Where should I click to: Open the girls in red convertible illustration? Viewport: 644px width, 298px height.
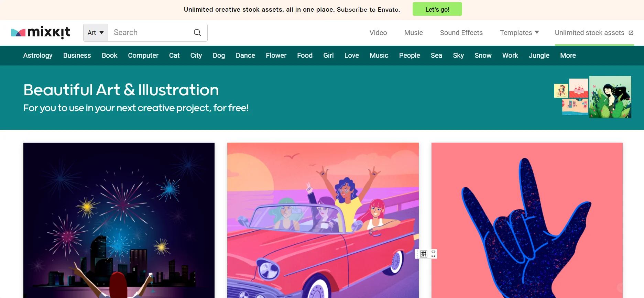click(x=323, y=220)
